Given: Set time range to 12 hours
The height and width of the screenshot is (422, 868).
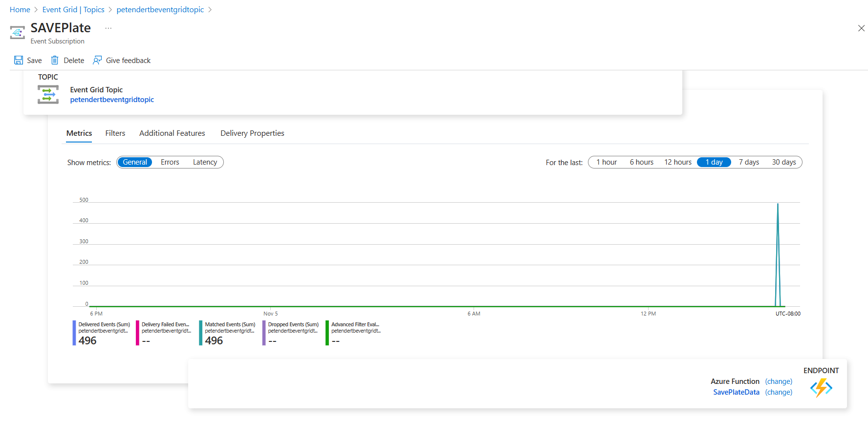Looking at the screenshot, I should click(678, 162).
